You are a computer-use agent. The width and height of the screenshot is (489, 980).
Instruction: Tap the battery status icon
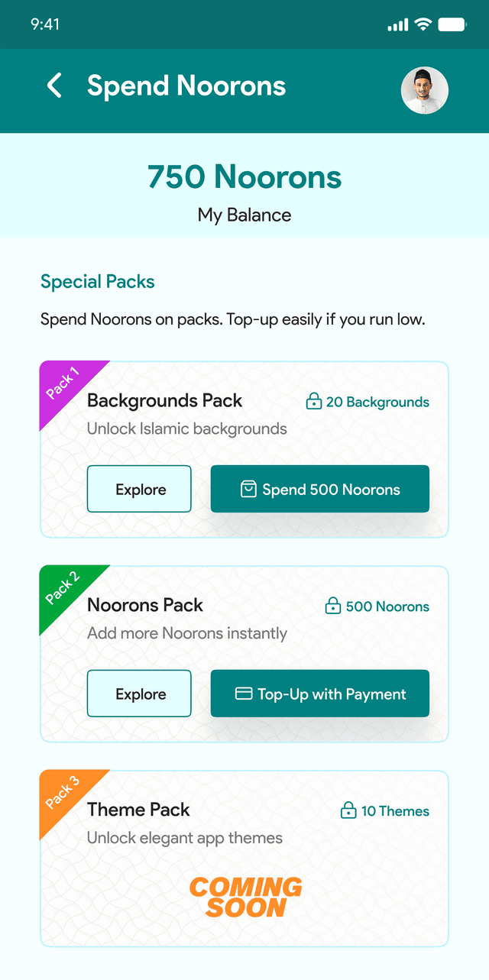click(452, 24)
